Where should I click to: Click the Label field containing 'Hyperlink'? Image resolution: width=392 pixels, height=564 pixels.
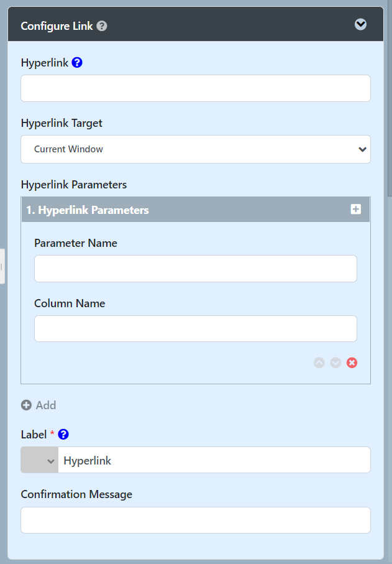click(x=214, y=460)
